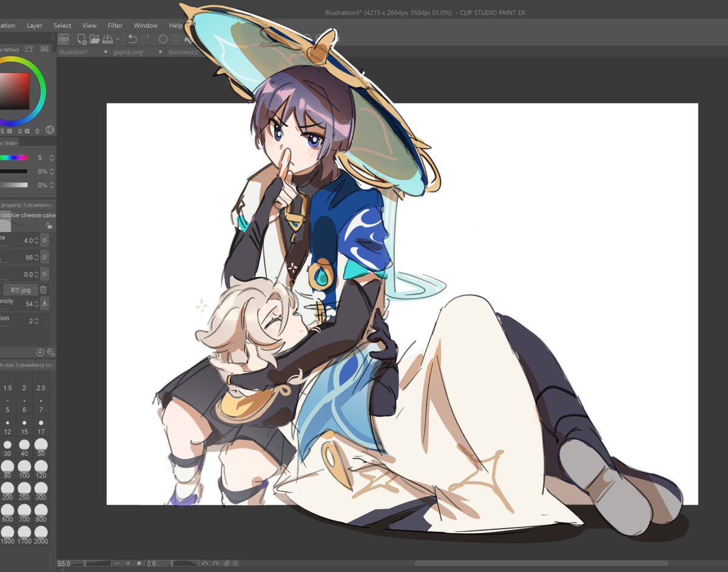Image resolution: width=728 pixels, height=572 pixels.
Task: Reset tool settings with circular reset icon
Action: tap(40, 352)
